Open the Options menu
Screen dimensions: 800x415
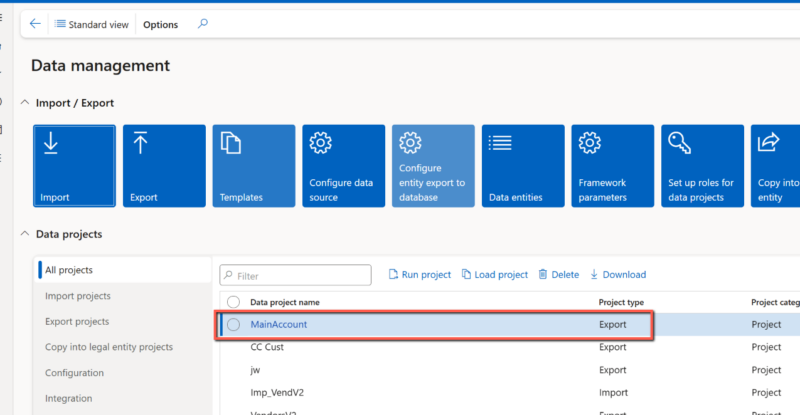160,24
